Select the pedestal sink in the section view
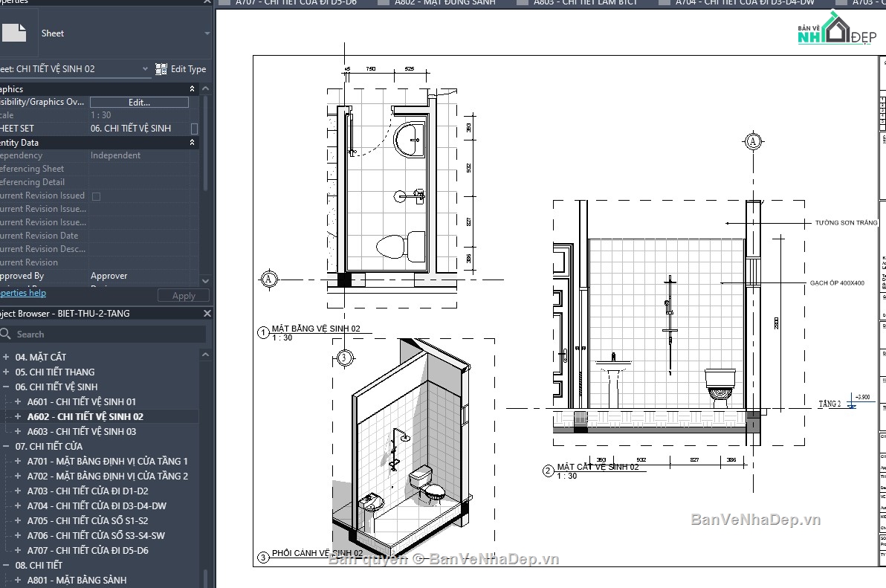The width and height of the screenshot is (886, 588). (x=613, y=380)
